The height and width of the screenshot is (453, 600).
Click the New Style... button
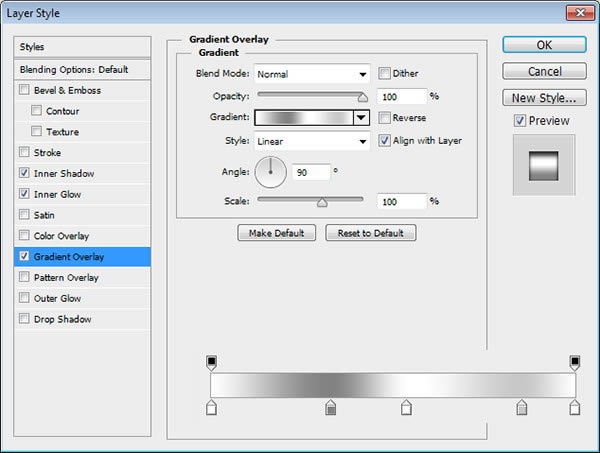pyautogui.click(x=544, y=98)
